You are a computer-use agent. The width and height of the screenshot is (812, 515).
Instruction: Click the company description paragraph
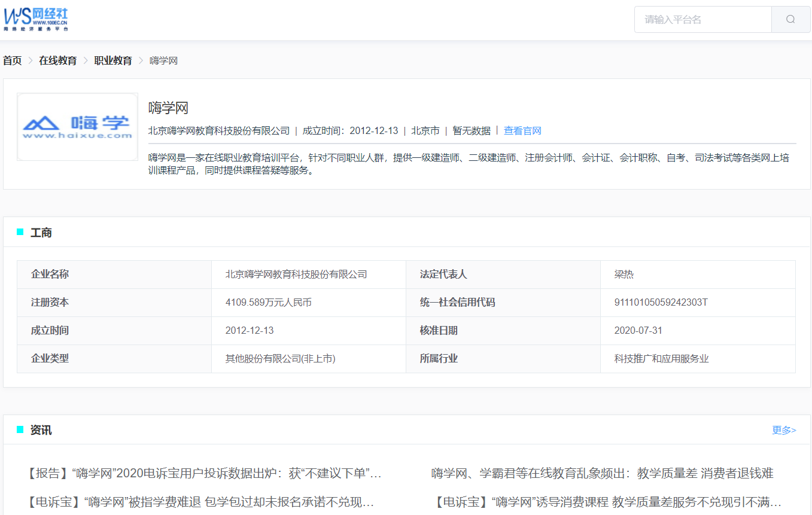coord(469,164)
